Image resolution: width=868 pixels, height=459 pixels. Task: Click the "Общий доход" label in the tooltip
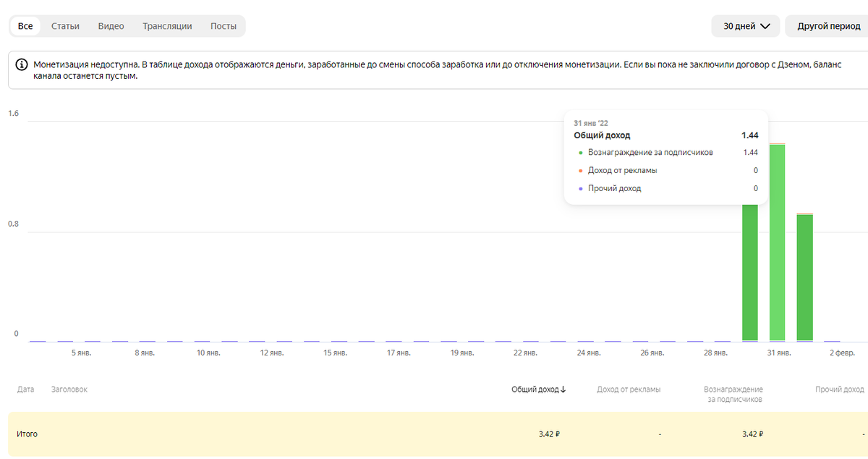(x=602, y=135)
